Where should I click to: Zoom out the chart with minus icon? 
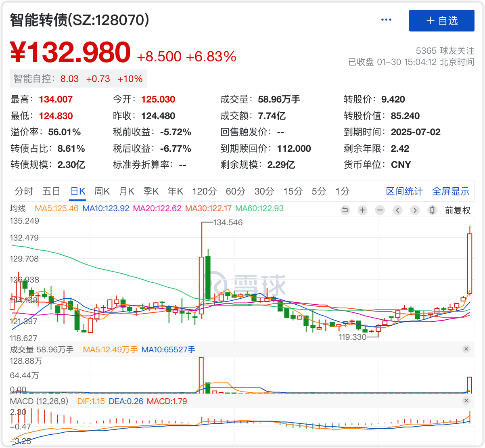coord(380,210)
